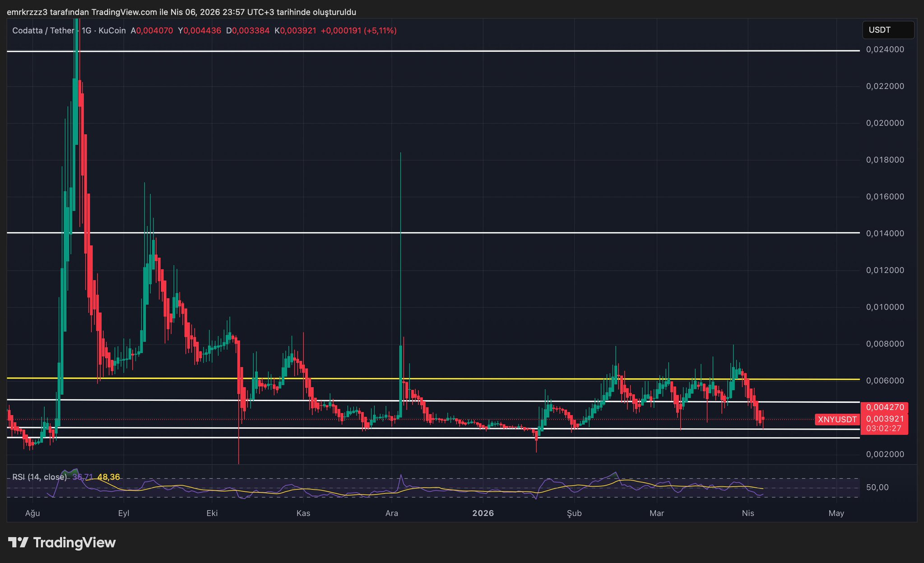Image resolution: width=924 pixels, height=563 pixels.
Task: Select the red 0,004270 price label
Action: (885, 408)
